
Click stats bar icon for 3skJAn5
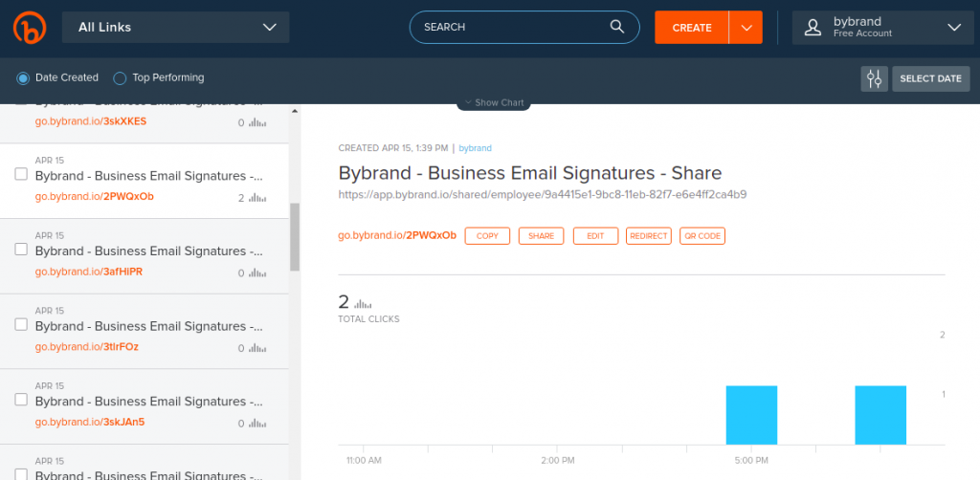pos(257,424)
